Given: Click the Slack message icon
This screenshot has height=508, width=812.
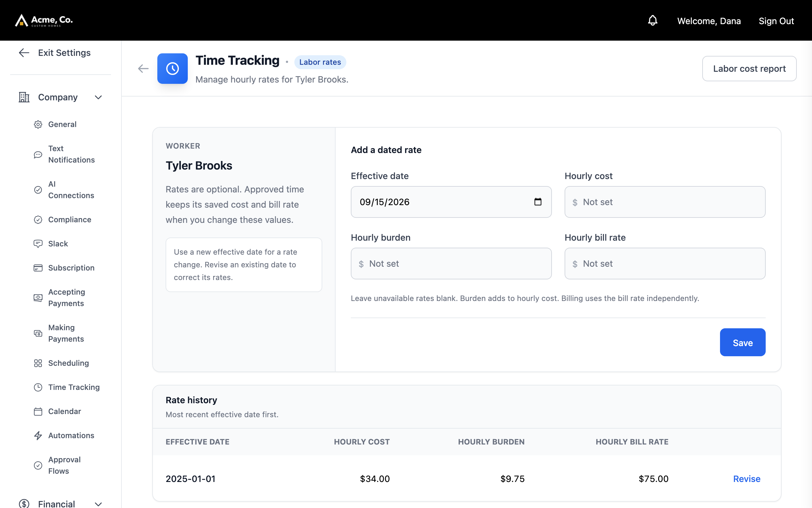Looking at the screenshot, I should 38,244.
